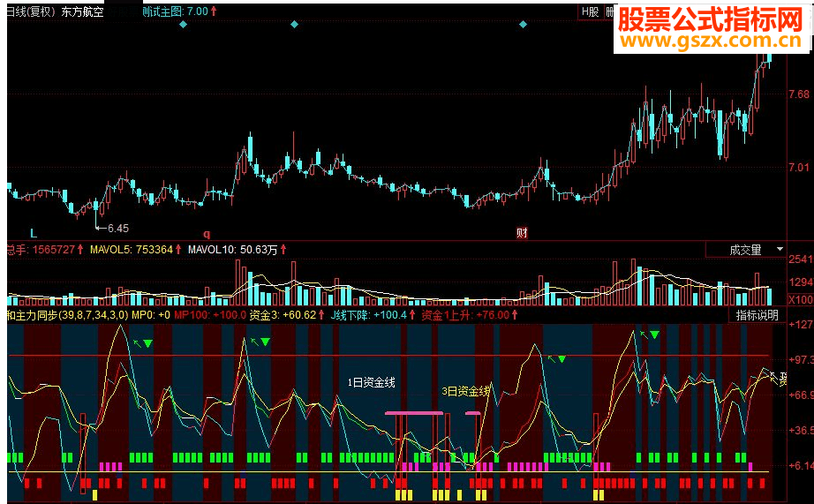
Task: Click the 7.01 price axis label
Action: point(799,167)
